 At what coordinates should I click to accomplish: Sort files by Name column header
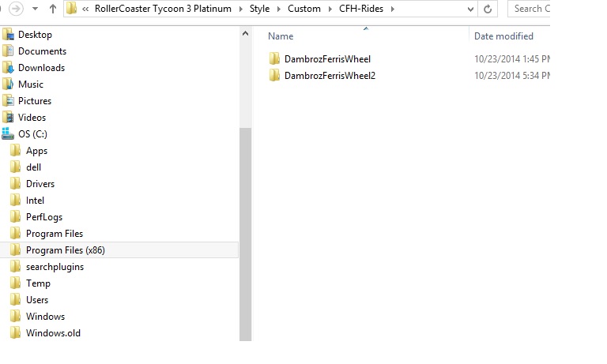[x=281, y=36]
